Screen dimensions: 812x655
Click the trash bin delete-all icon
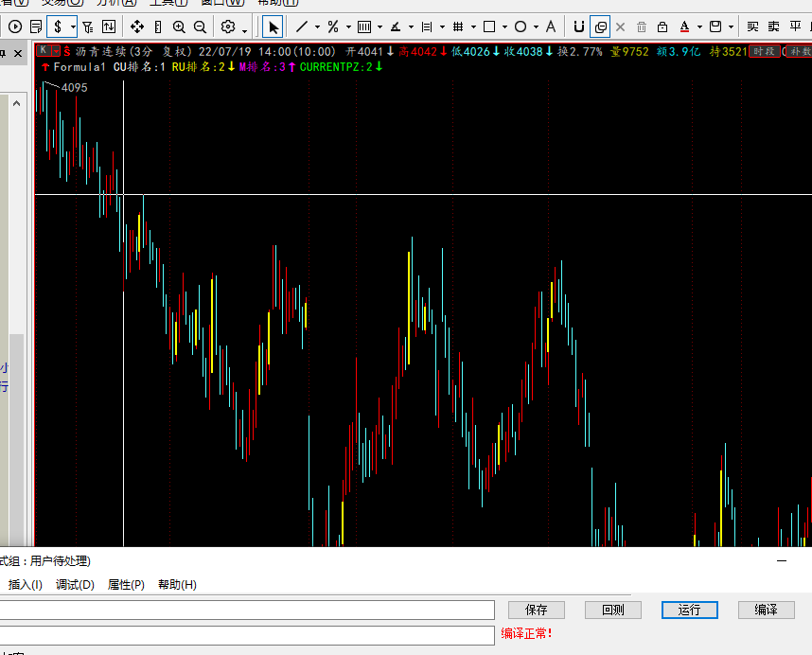pos(642,27)
